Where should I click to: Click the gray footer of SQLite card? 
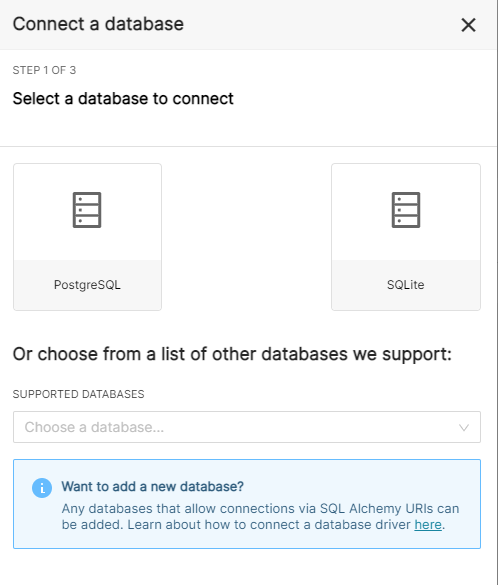point(406,285)
